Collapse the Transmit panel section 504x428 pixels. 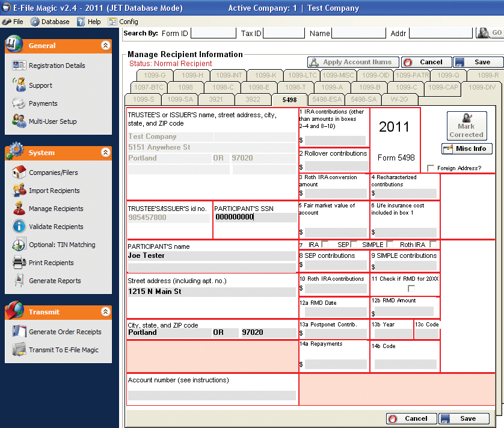point(105,312)
